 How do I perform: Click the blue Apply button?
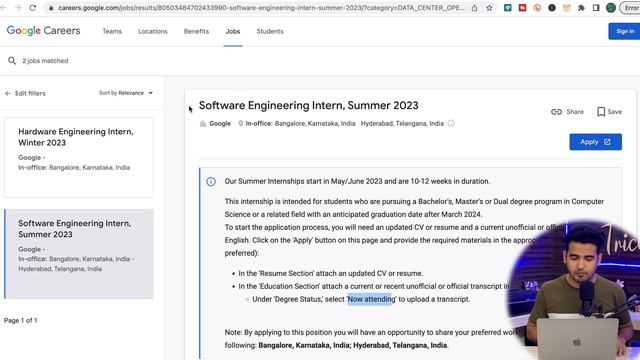click(596, 142)
